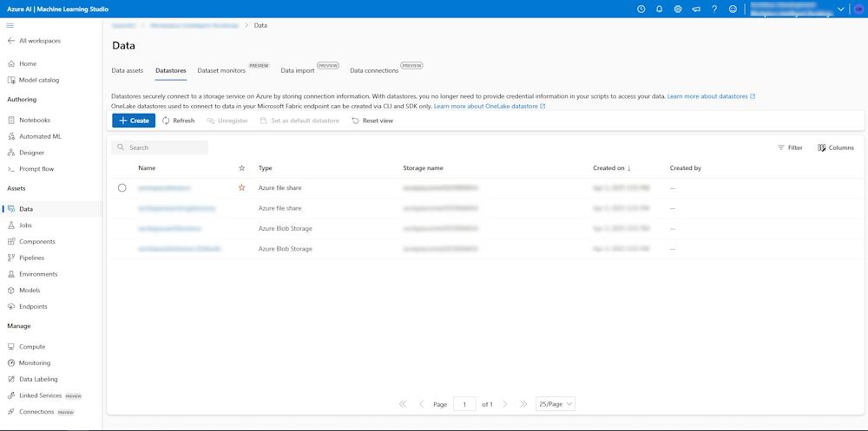
Task: Open the notifications bell
Action: tap(660, 9)
